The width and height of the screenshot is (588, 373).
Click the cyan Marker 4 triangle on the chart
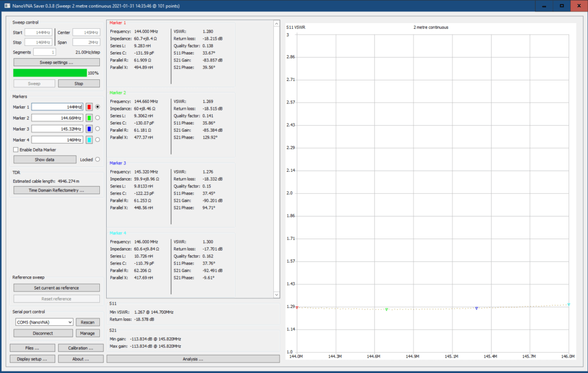[x=569, y=305]
